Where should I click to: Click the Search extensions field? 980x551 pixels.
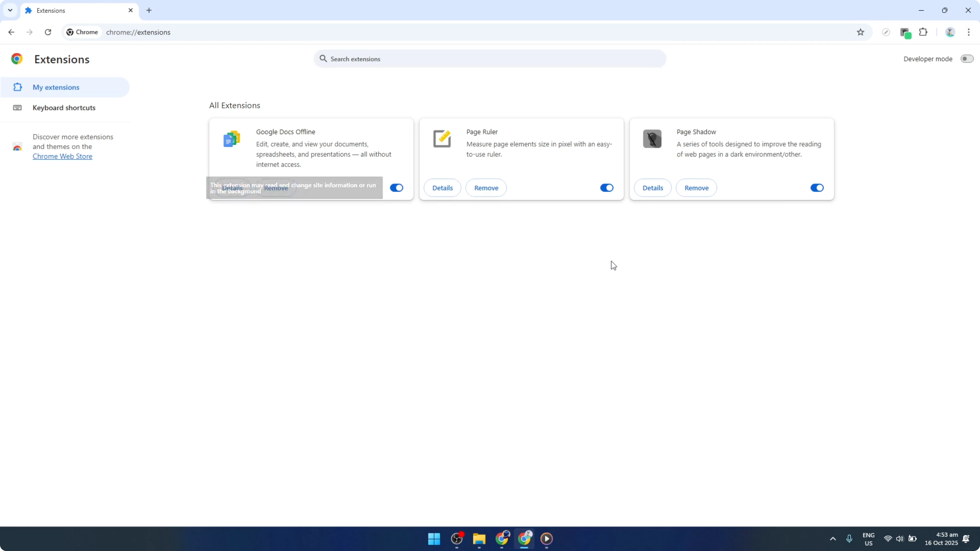(490, 59)
